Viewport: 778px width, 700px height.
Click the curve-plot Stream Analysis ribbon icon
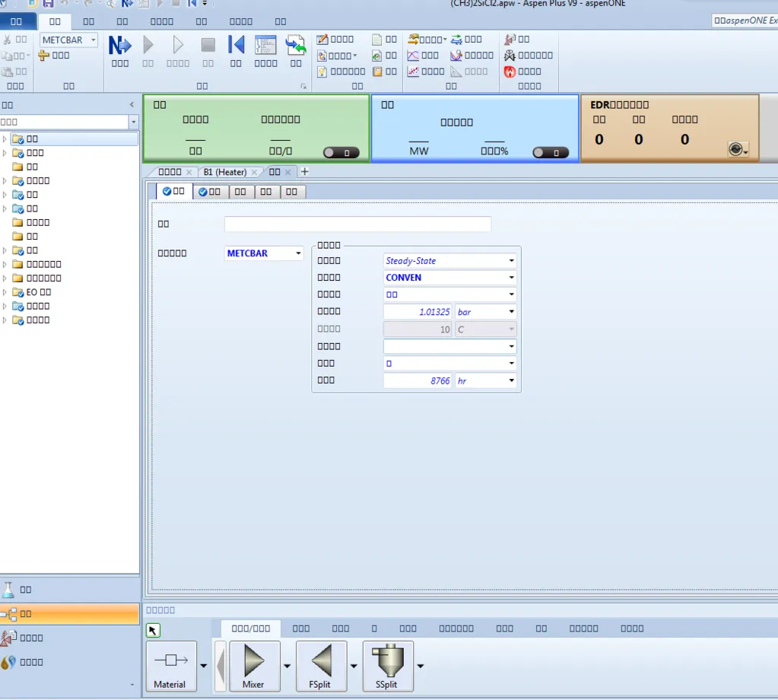[413, 55]
